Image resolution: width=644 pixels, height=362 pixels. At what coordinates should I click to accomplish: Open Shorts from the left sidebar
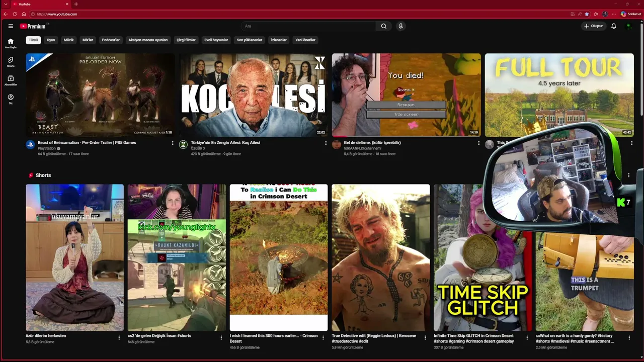[x=11, y=62]
